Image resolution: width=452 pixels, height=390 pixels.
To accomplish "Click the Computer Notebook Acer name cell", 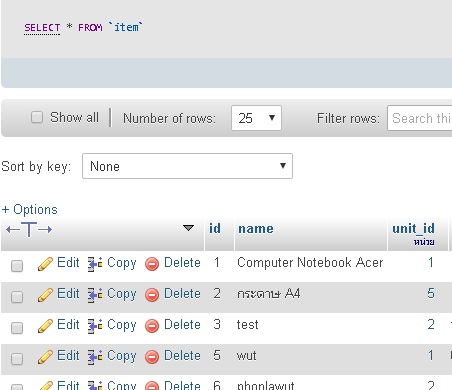I will (310, 263).
